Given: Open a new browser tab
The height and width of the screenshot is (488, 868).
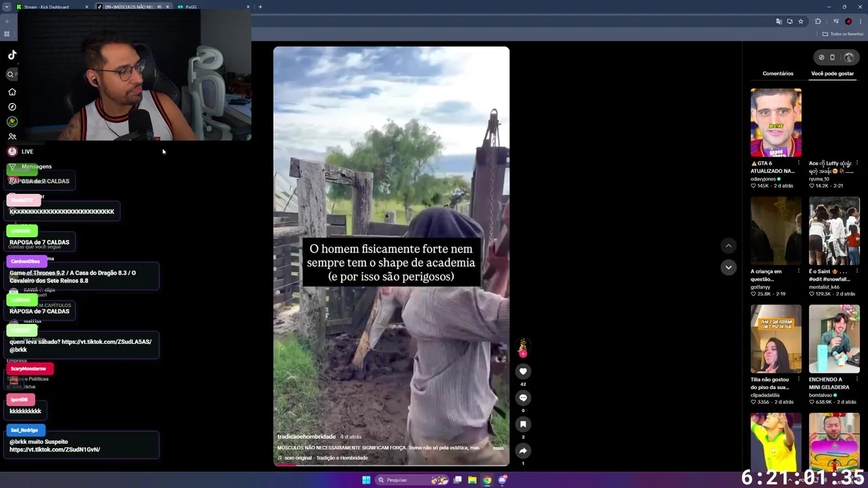Looking at the screenshot, I should tap(260, 7).
